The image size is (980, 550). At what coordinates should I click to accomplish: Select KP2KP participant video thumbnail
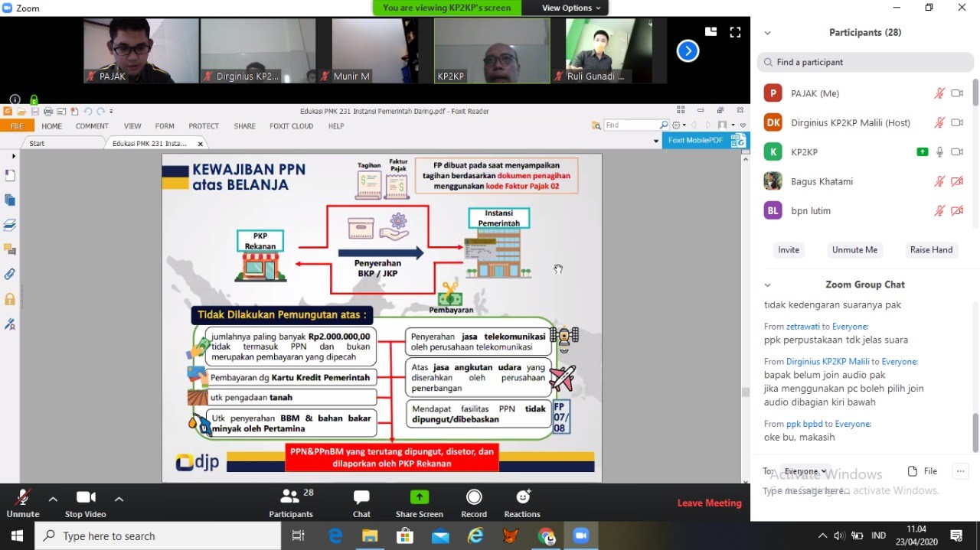click(x=492, y=50)
